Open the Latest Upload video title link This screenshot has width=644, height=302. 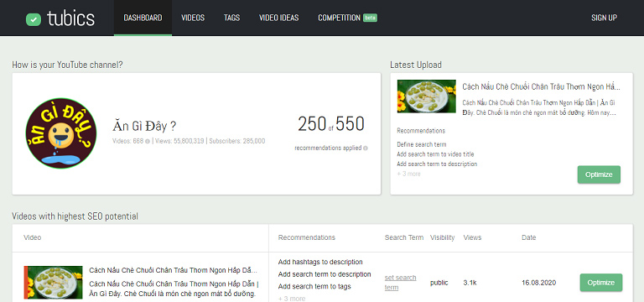[x=542, y=86]
